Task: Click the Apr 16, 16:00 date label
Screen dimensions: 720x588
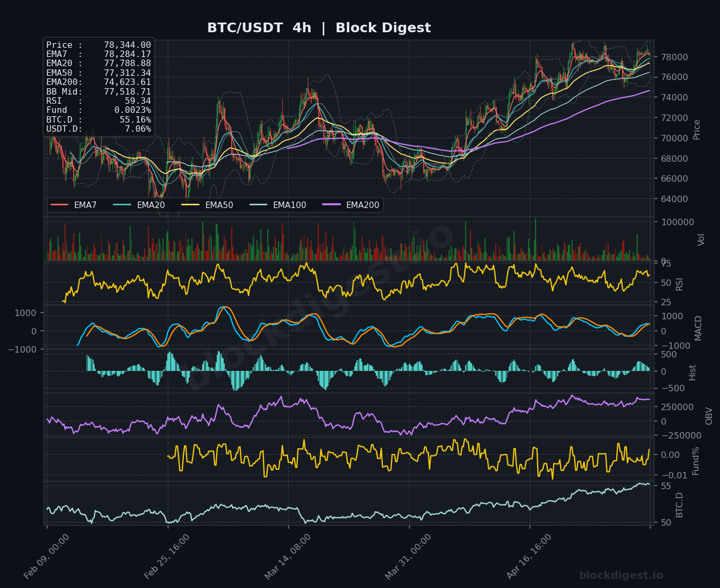Action: tap(530, 557)
